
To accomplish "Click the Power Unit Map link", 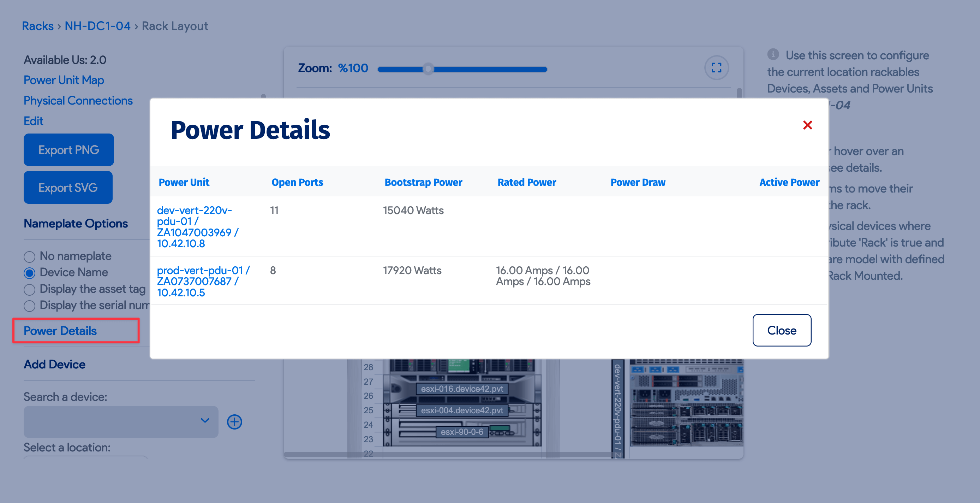I will tap(64, 80).
